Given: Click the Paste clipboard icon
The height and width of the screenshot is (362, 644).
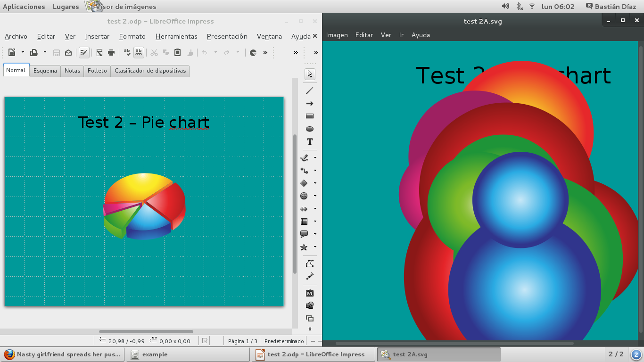Looking at the screenshot, I should [178, 52].
